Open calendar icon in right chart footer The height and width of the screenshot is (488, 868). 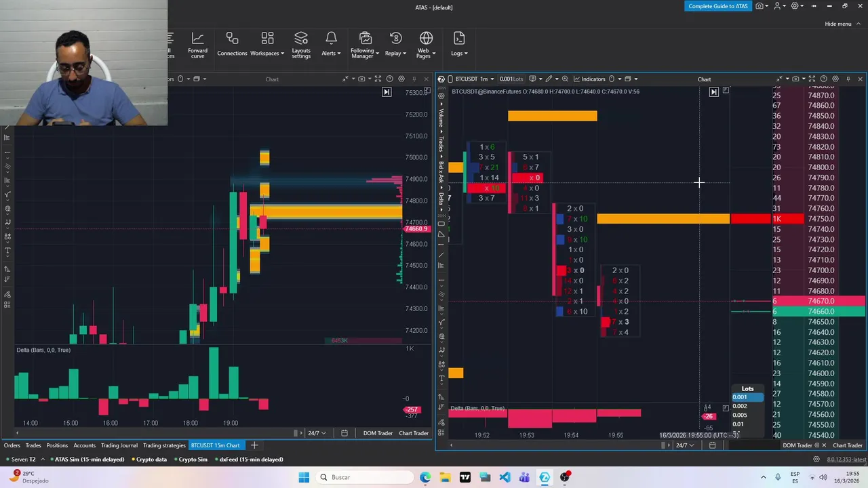[712, 445]
